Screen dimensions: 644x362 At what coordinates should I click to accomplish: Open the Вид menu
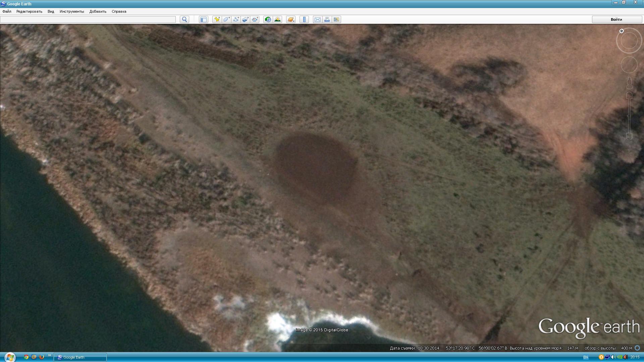click(51, 11)
